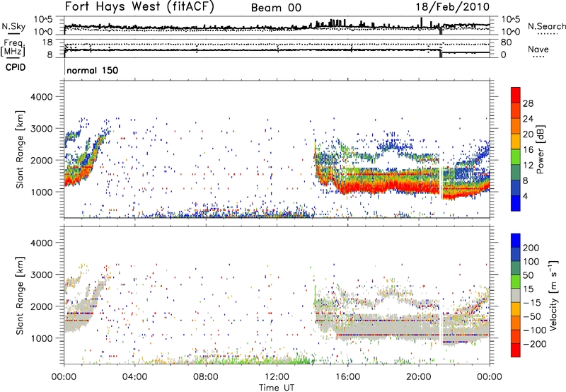The width and height of the screenshot is (566, 392).
Task: Click the 'Fort Hays West (fitACF)' title
Action: click(x=139, y=6)
